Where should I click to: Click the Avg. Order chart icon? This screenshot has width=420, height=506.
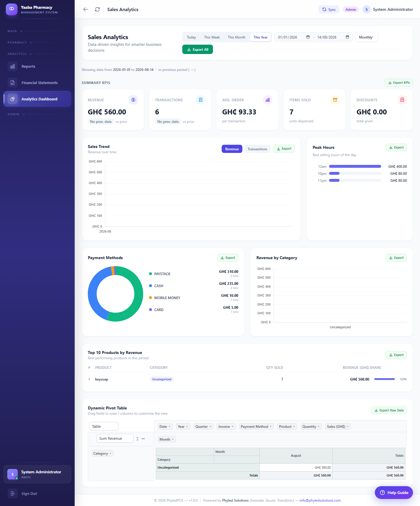point(268,100)
